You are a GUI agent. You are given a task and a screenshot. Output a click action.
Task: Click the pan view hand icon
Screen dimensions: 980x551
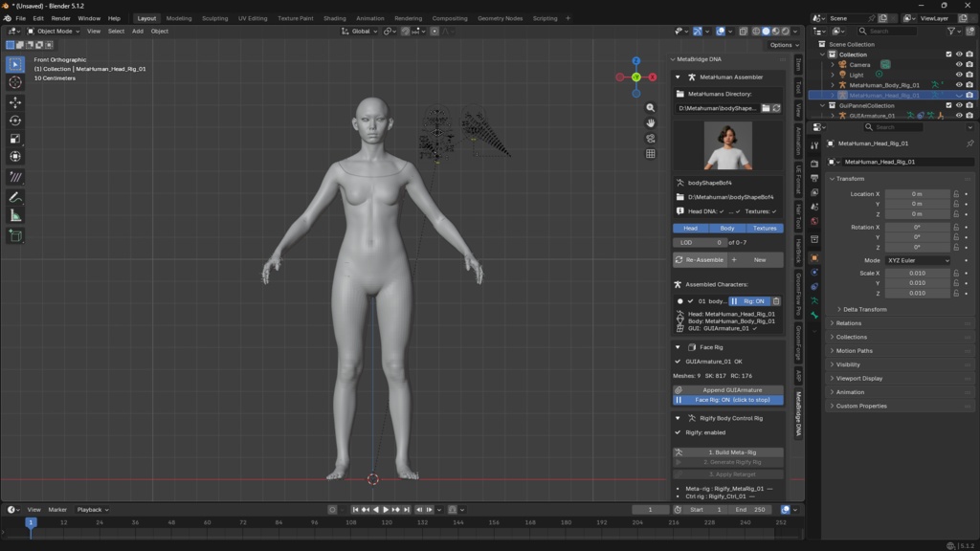point(651,123)
